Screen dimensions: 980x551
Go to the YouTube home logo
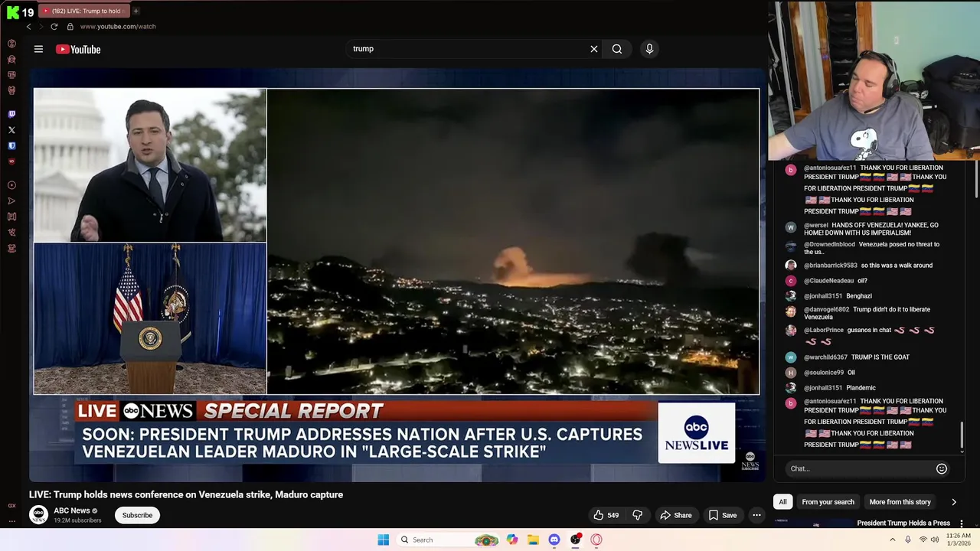point(78,49)
